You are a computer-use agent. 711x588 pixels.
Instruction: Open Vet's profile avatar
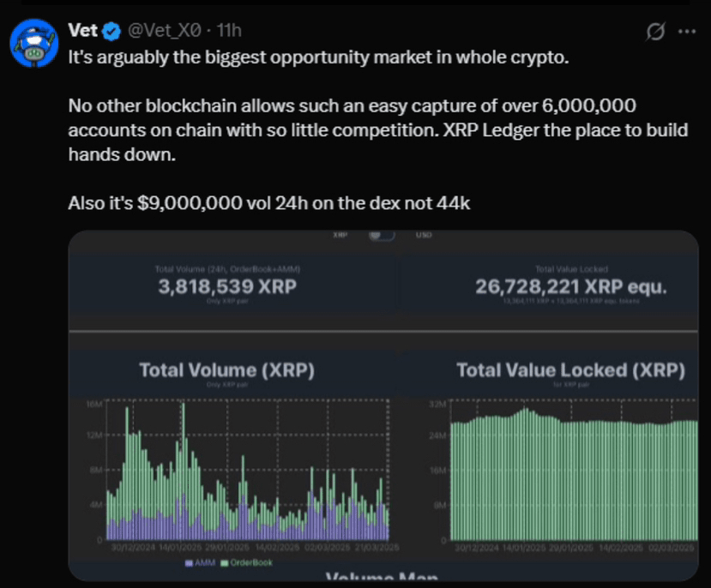33,43
